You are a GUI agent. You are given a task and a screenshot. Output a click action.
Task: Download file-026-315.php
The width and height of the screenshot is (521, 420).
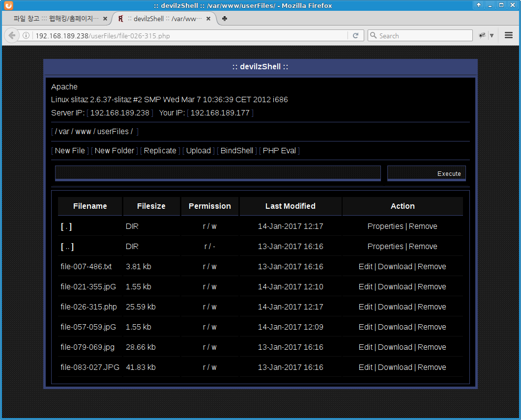[x=395, y=307]
